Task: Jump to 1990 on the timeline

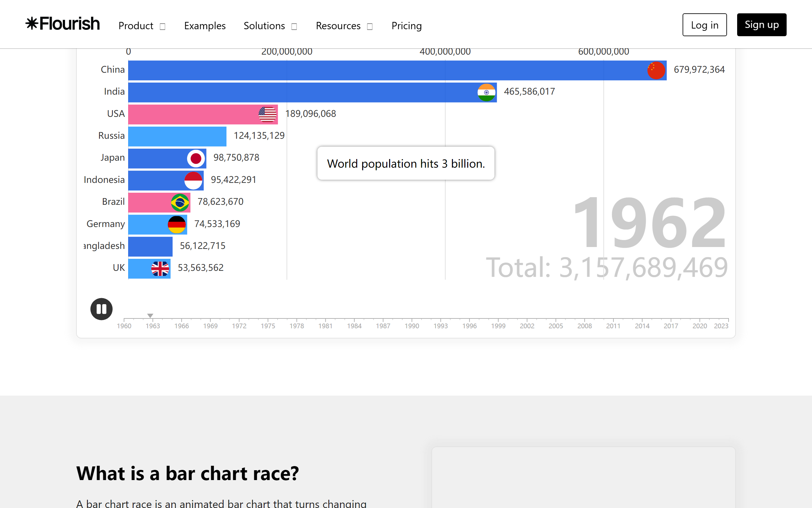Action: click(412, 326)
